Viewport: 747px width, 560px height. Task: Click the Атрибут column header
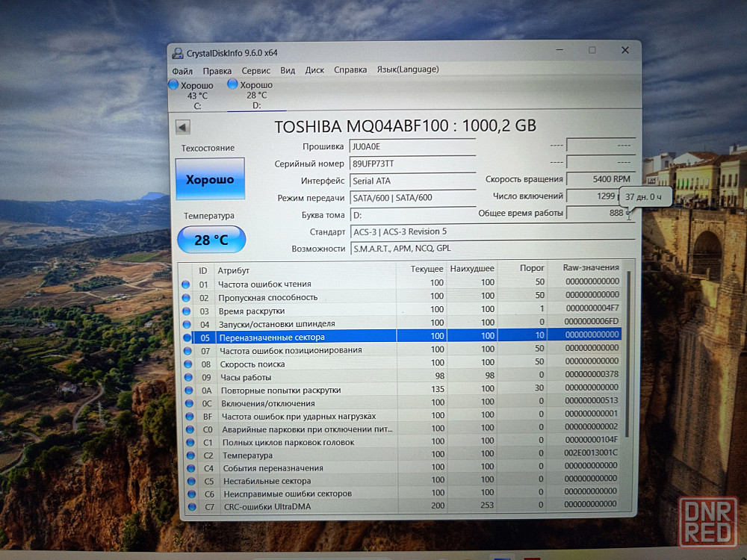[305, 270]
